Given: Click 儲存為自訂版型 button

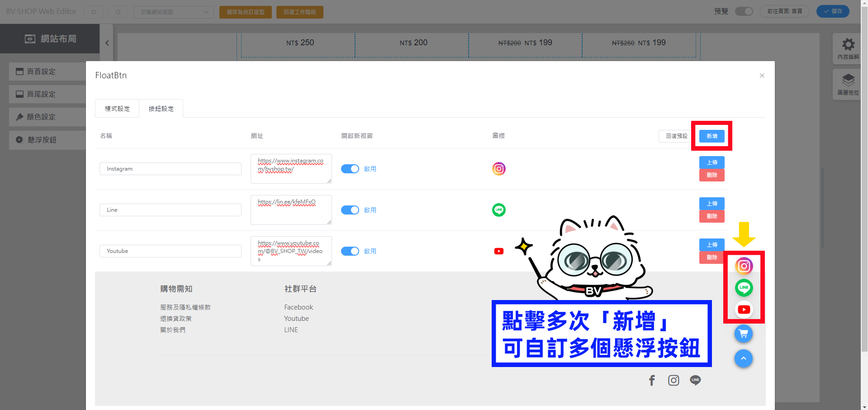Looking at the screenshot, I should [246, 12].
